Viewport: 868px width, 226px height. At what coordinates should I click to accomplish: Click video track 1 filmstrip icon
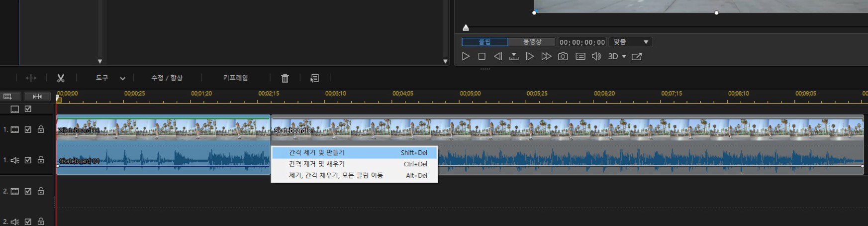pos(15,129)
